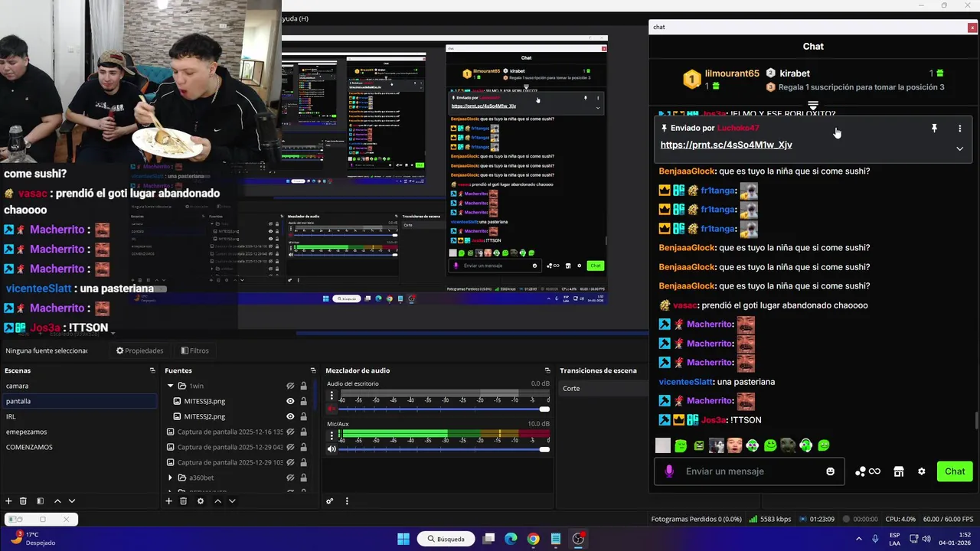Mute the Mic/Aux channel
Screen dimensions: 980x551
[332, 448]
